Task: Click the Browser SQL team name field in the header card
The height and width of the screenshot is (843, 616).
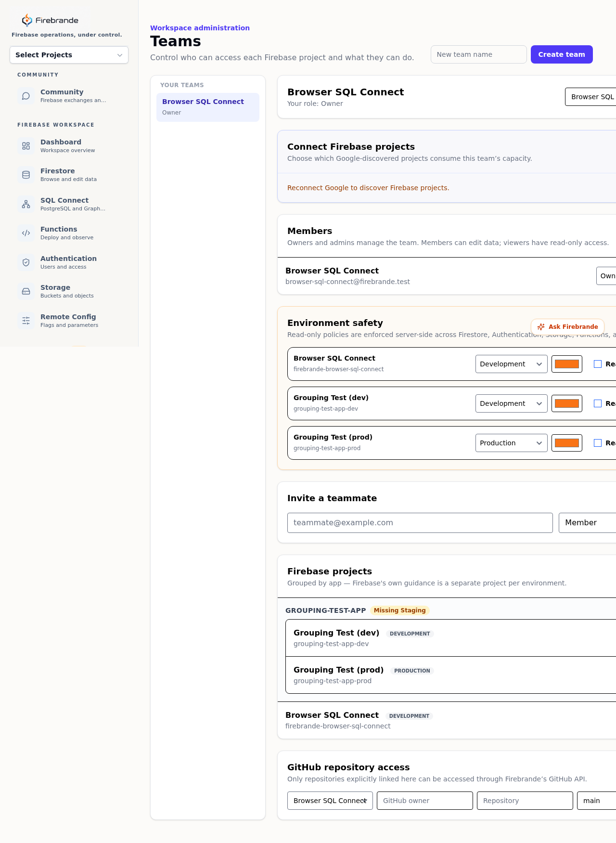Action: click(591, 97)
